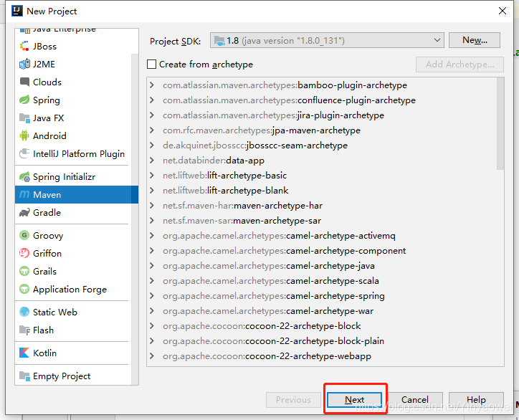
Task: Expand bamboo-plugin-archetype entry
Action: coord(152,85)
